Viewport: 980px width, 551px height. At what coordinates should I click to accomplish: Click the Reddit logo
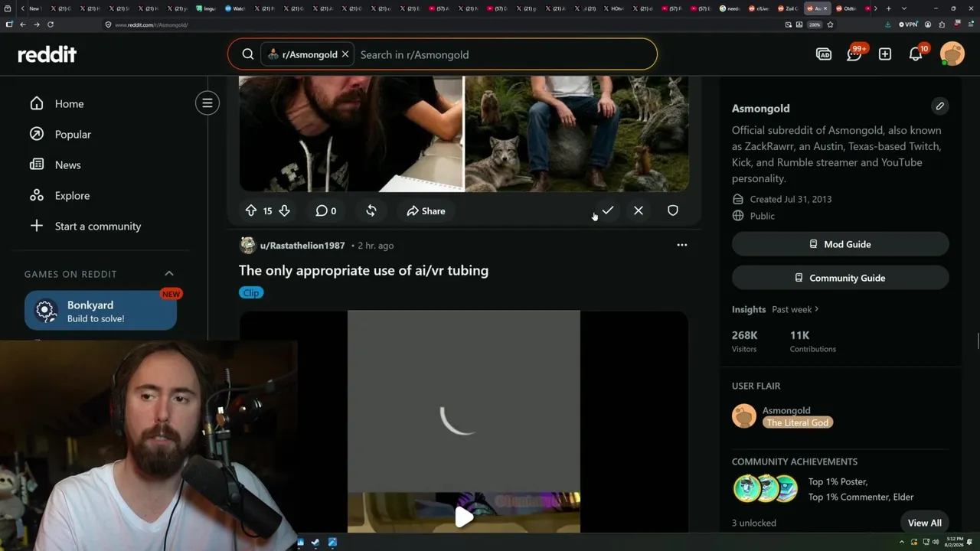(x=47, y=54)
